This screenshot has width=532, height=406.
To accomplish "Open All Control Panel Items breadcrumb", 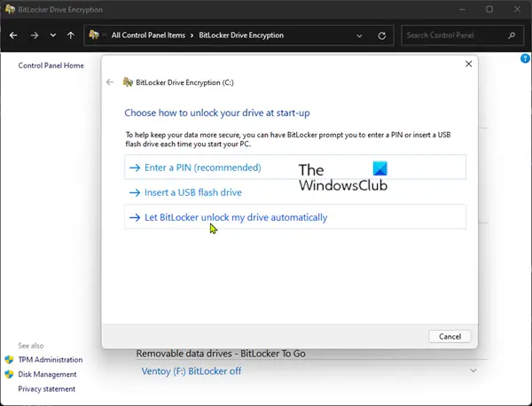I will click(x=148, y=35).
